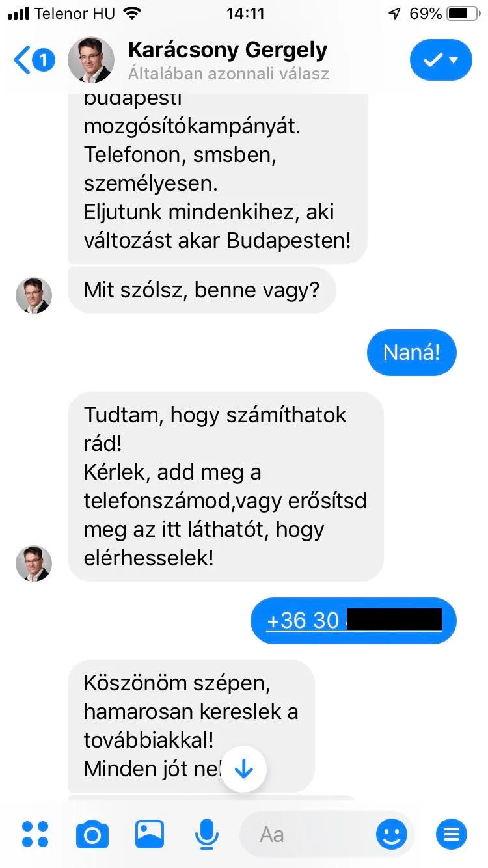Image resolution: width=488 pixels, height=868 pixels.
Task: Tap the avatar beside 'Mit szólsz, benne vagy?'
Action: (x=34, y=296)
